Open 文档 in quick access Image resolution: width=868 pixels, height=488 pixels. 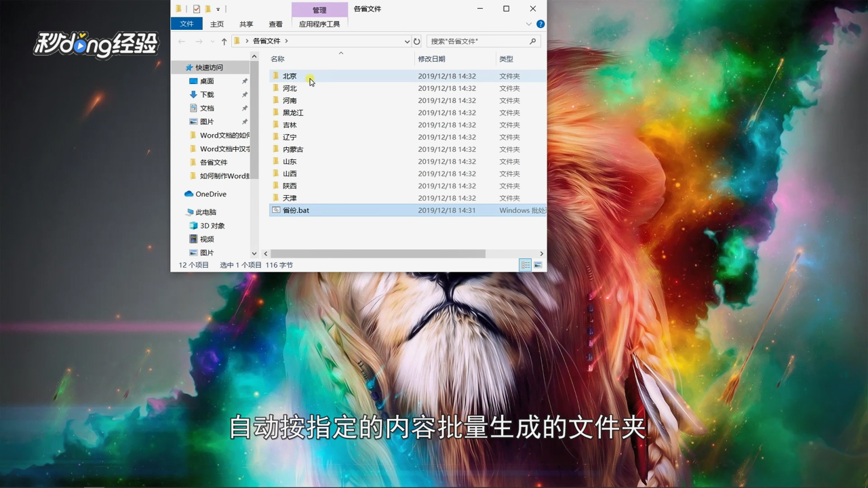(207, 108)
